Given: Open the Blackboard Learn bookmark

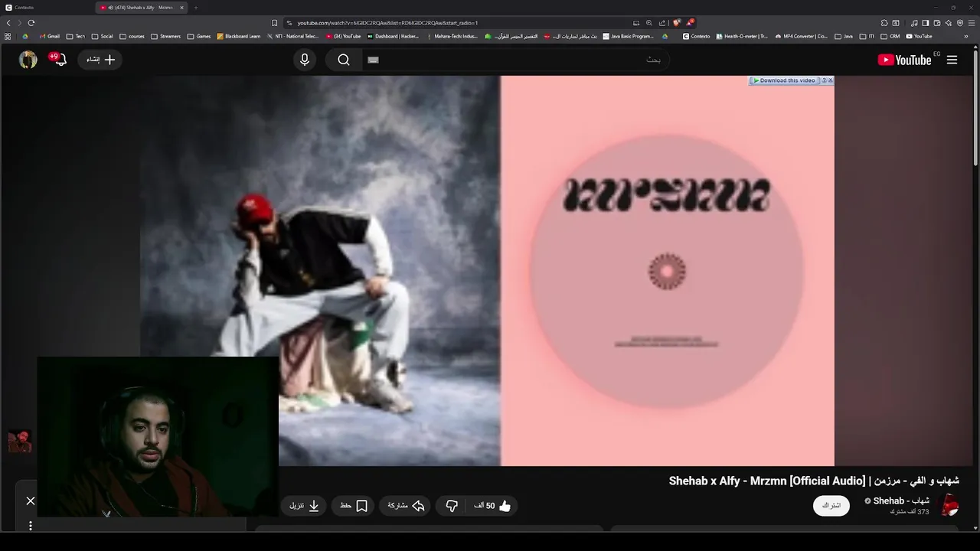Looking at the screenshot, I should [x=239, y=36].
